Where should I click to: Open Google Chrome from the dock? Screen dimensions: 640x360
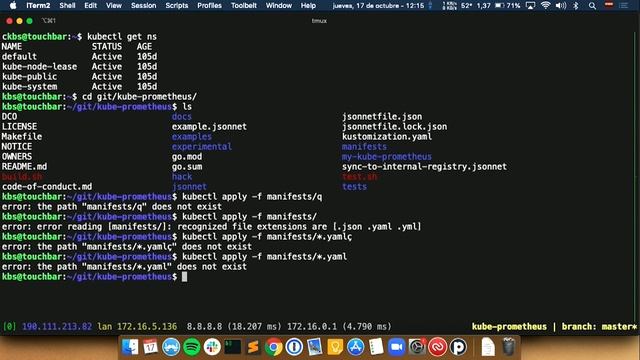click(273, 347)
